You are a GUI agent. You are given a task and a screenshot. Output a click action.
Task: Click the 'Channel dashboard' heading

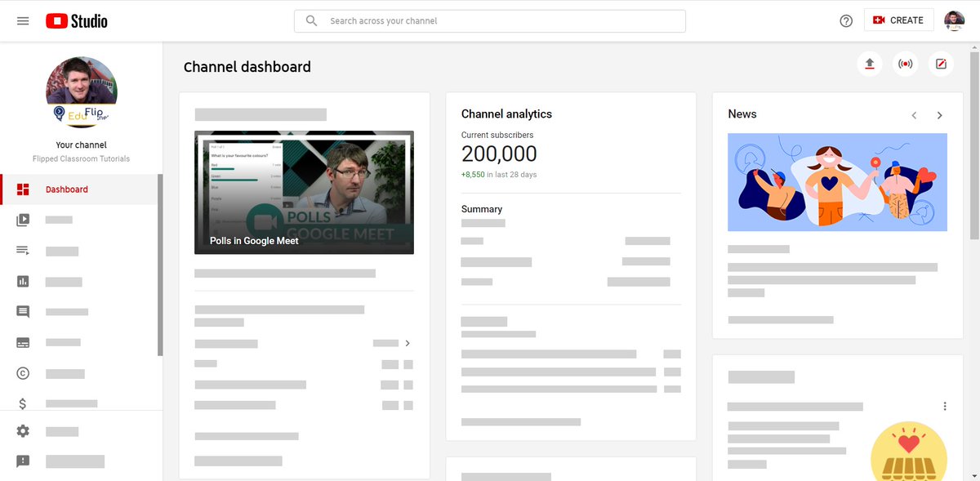(247, 67)
